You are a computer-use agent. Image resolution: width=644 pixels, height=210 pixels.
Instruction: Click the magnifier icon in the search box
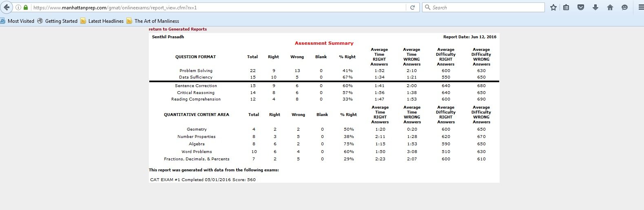[x=427, y=7]
